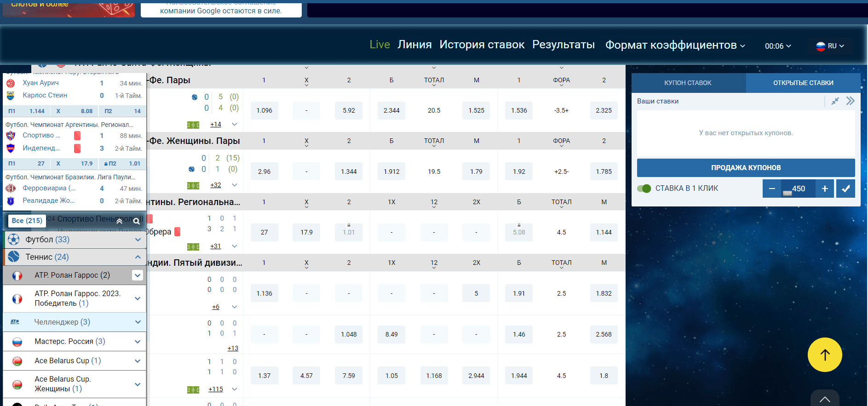Click the Russian flag by Мастерс. Россия
The image size is (868, 406).
17,342
